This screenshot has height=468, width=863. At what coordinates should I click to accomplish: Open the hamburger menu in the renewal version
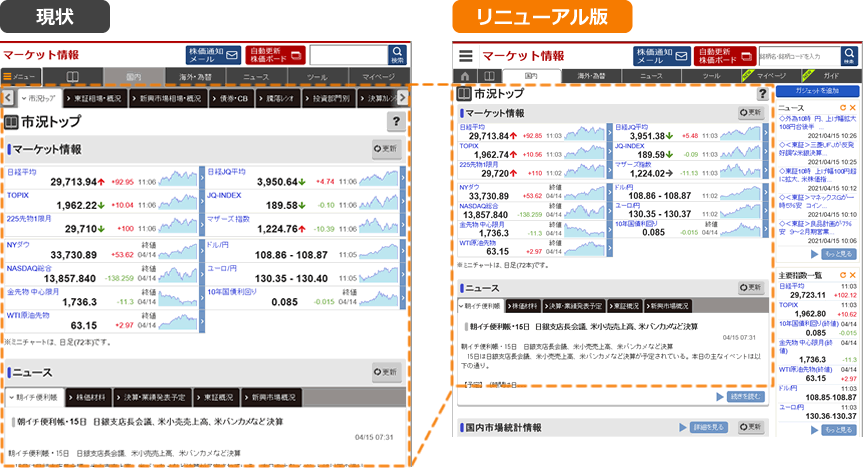tap(465, 56)
